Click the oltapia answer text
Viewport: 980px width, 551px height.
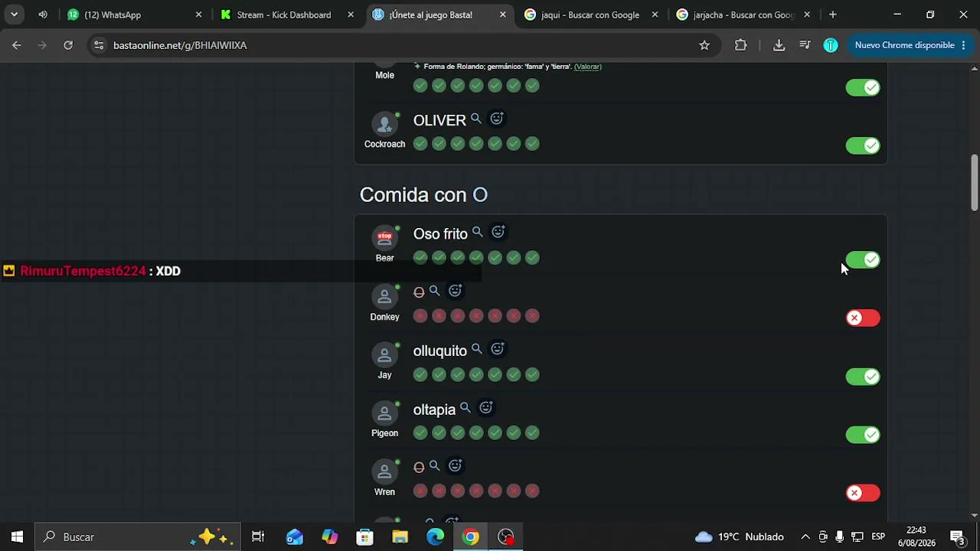coord(434,410)
